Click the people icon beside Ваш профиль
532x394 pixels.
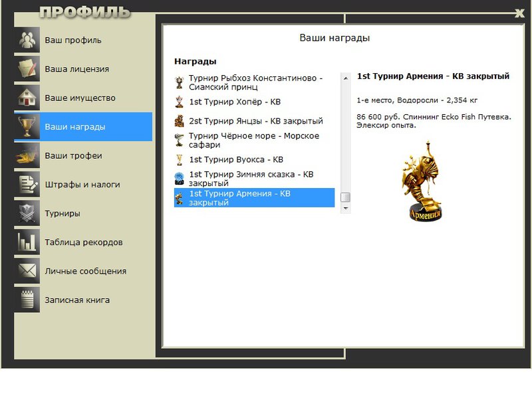pos(27,40)
